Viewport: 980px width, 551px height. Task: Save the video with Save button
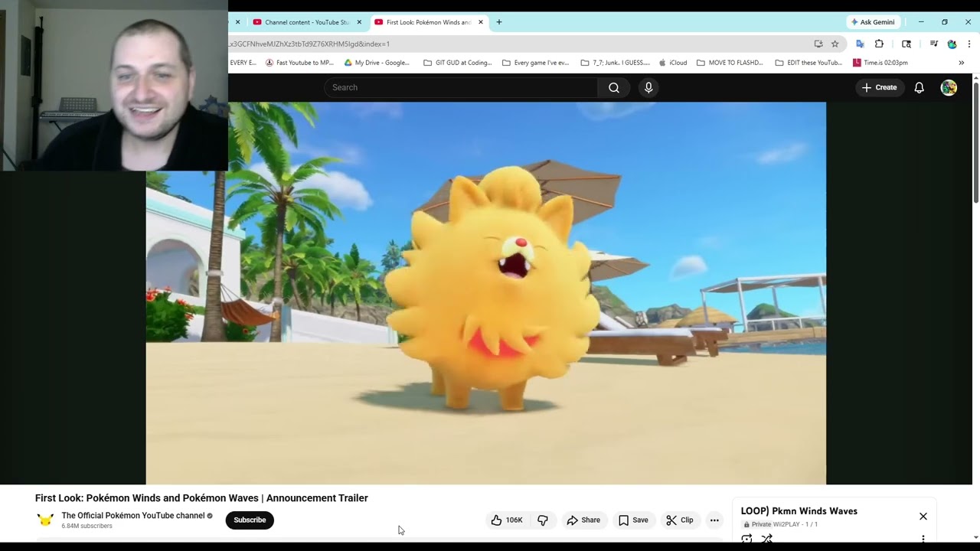click(634, 520)
